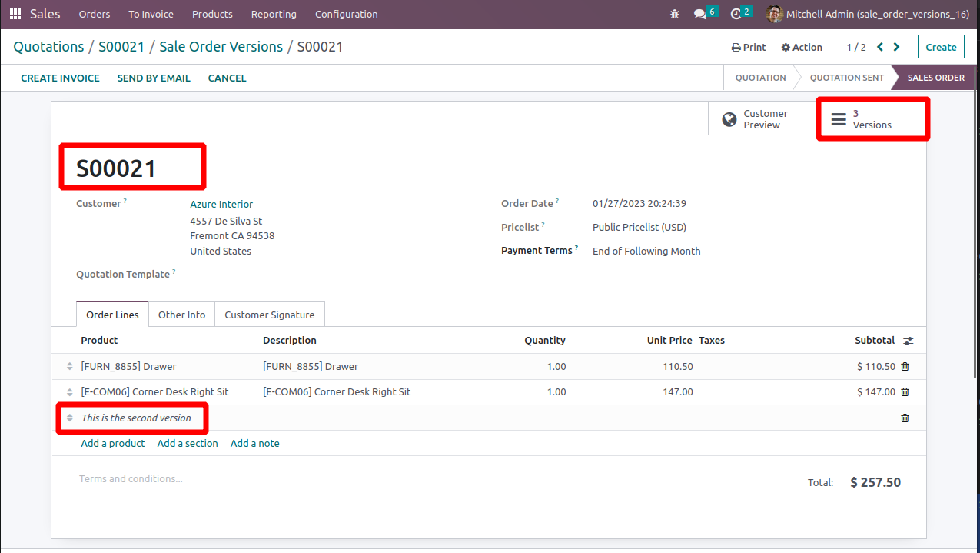The image size is (980, 553).
Task: Open Azure Interior customer link
Action: pos(221,204)
